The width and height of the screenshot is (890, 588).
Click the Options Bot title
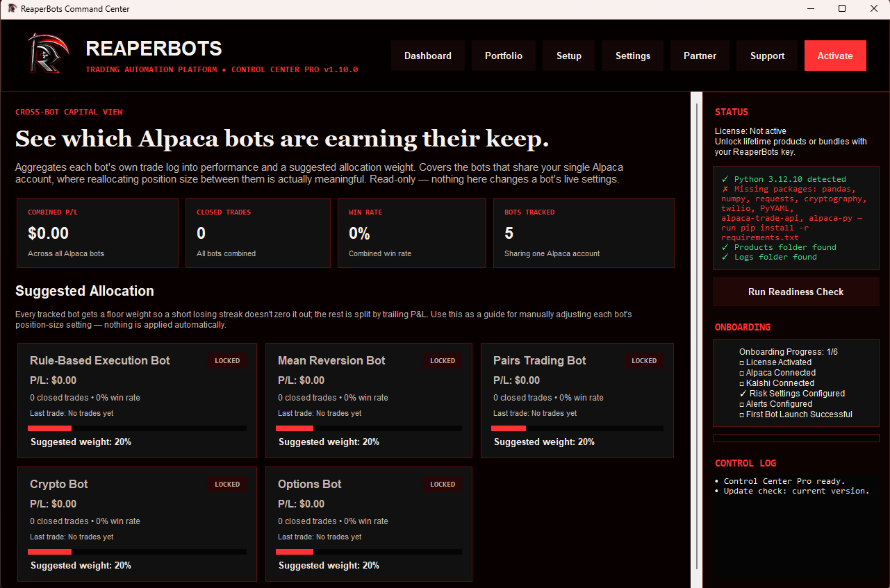tap(310, 485)
